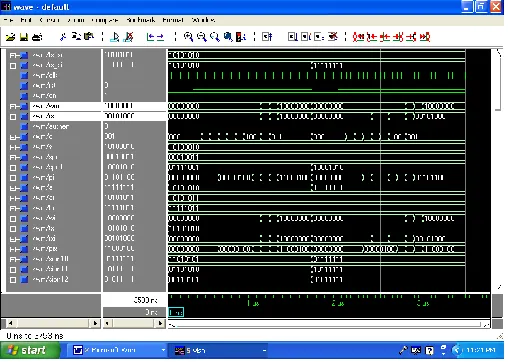Open the Window menu
Image resolution: width=508 pixels, height=362 pixels.
click(x=203, y=20)
